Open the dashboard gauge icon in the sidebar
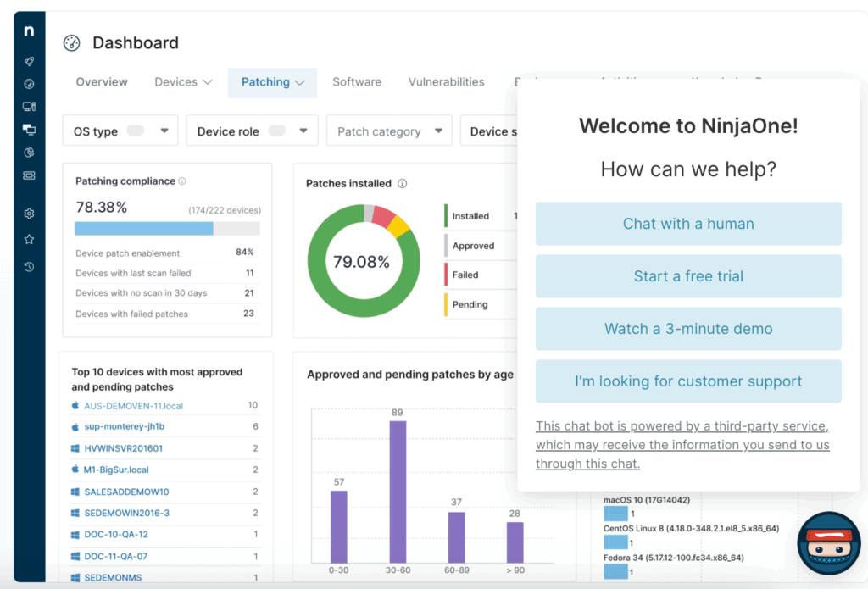 pyautogui.click(x=29, y=84)
